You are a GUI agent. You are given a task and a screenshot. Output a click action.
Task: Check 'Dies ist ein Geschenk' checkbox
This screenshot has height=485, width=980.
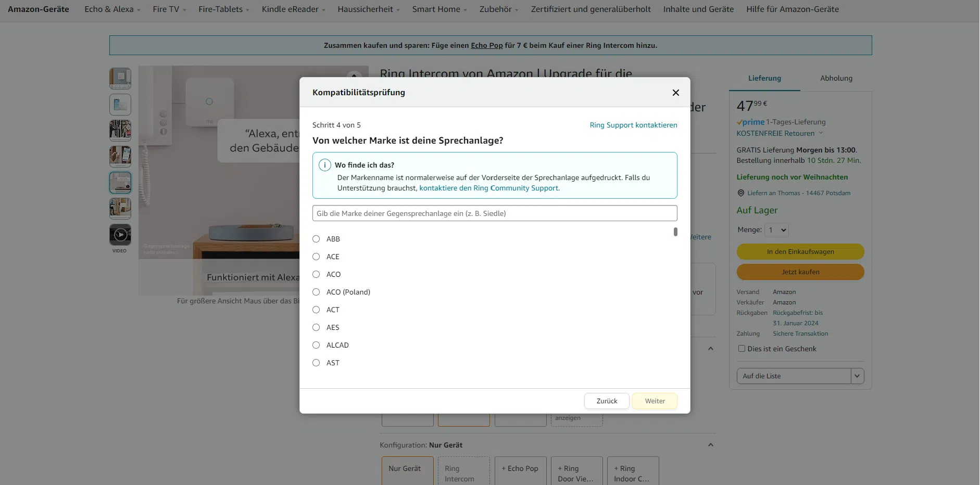point(742,349)
